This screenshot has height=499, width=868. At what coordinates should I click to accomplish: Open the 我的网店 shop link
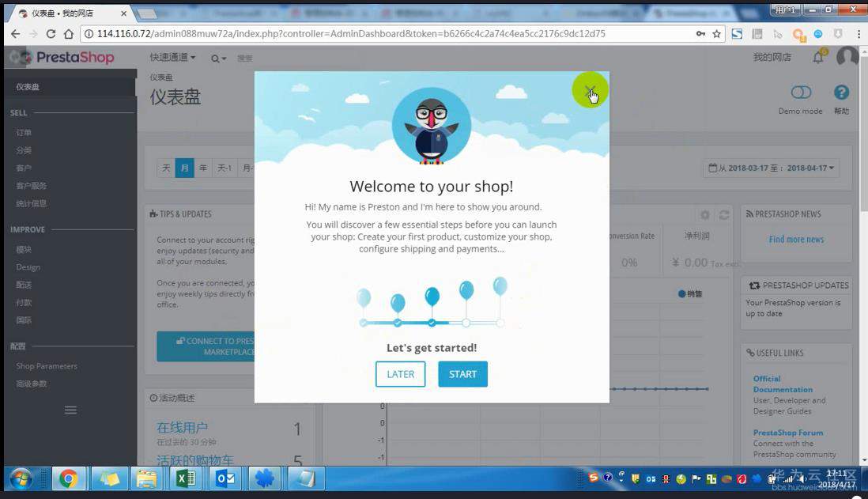tap(772, 57)
